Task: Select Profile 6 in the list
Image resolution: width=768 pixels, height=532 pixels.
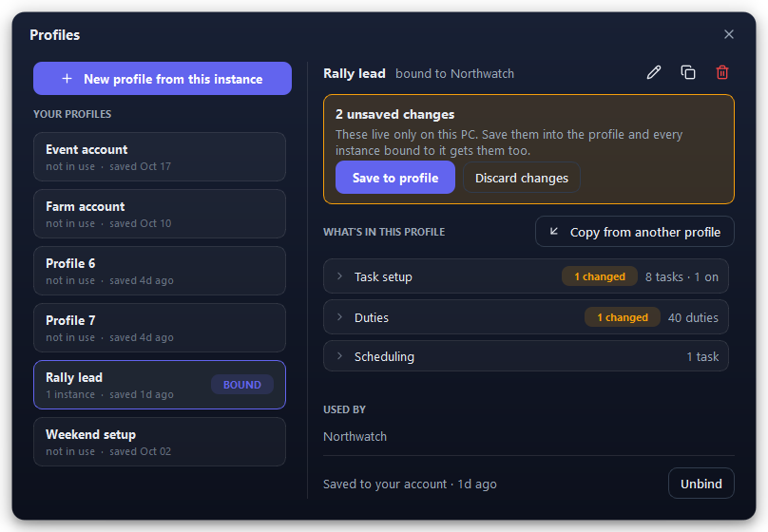Action: [159, 271]
